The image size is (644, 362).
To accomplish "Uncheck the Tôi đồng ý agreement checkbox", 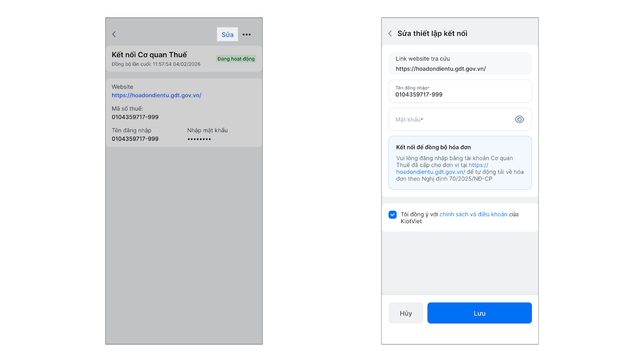I will (x=392, y=215).
